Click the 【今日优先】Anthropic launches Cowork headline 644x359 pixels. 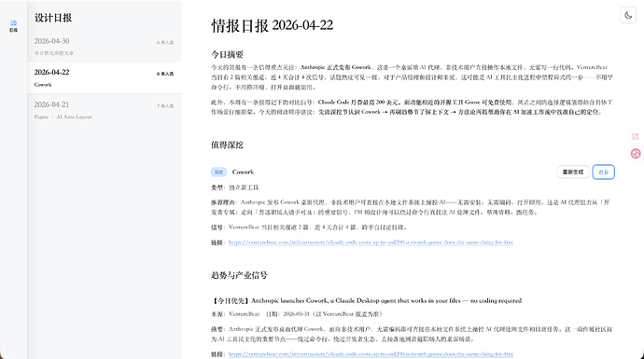tap(367, 300)
